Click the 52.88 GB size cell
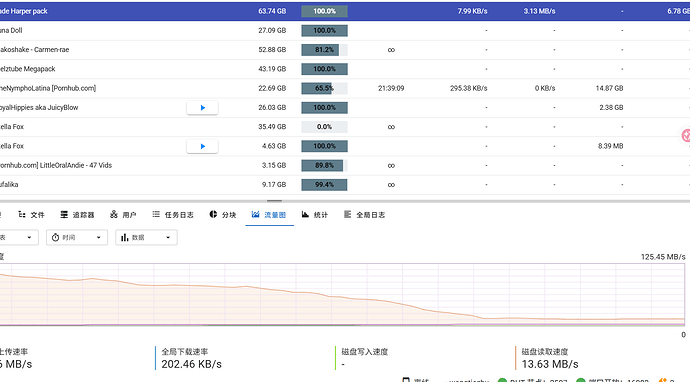 pos(272,50)
